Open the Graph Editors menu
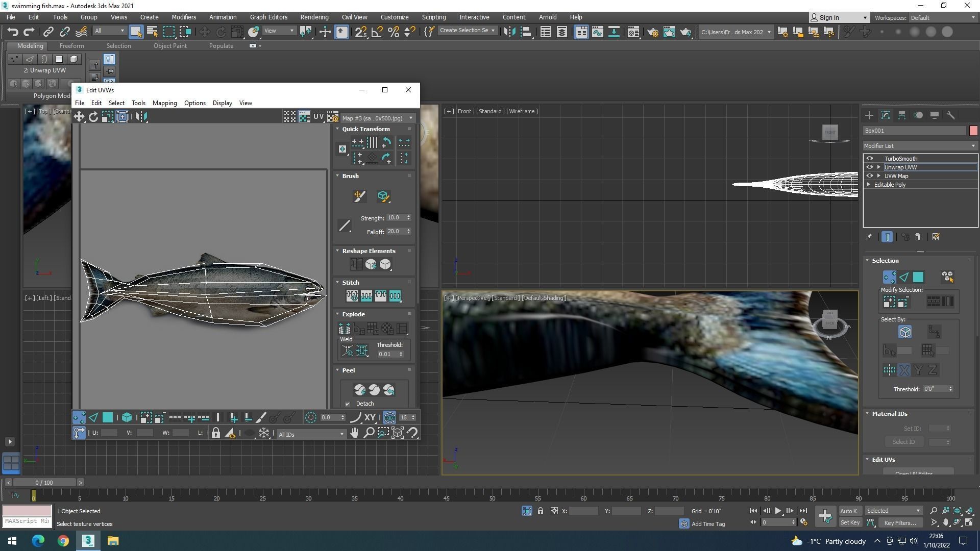Image resolution: width=980 pixels, height=551 pixels. (x=268, y=17)
